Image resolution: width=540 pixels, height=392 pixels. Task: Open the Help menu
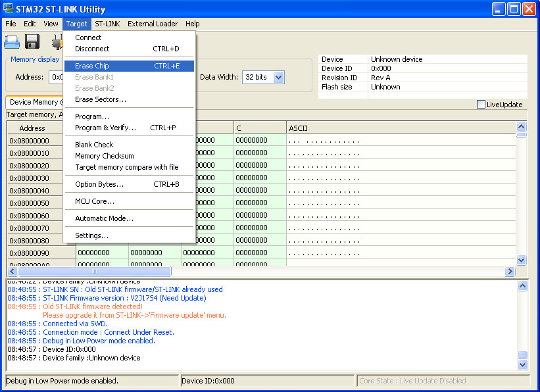tap(193, 24)
